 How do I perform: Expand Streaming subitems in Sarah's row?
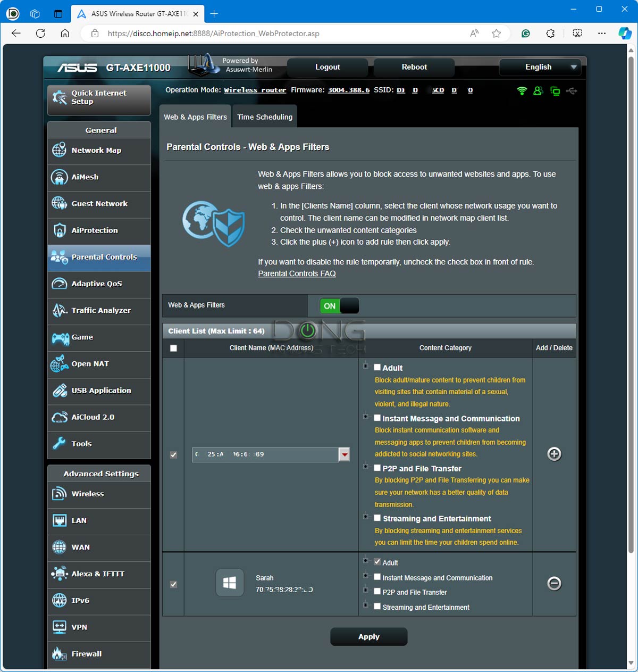pos(366,605)
